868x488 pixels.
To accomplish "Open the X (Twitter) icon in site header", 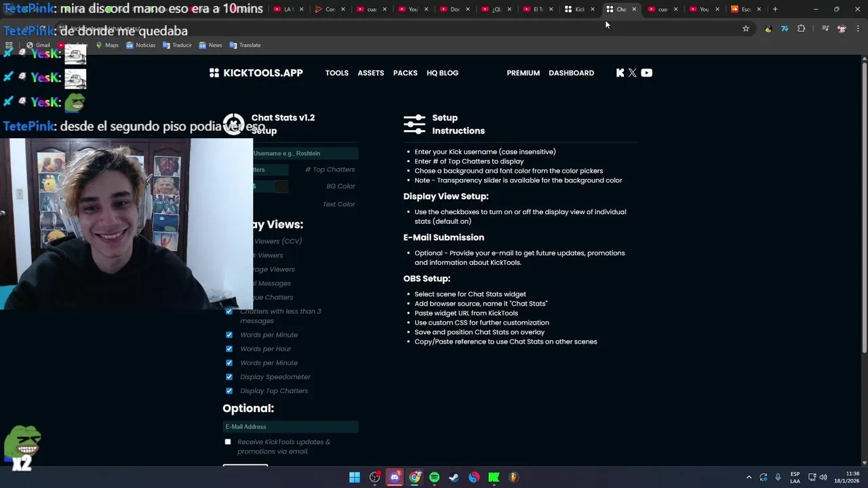I will [x=633, y=73].
